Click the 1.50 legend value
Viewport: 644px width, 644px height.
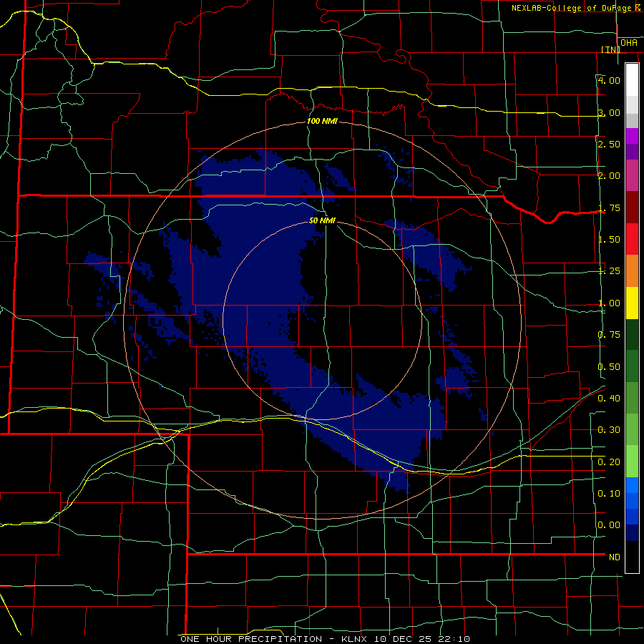(x=609, y=240)
